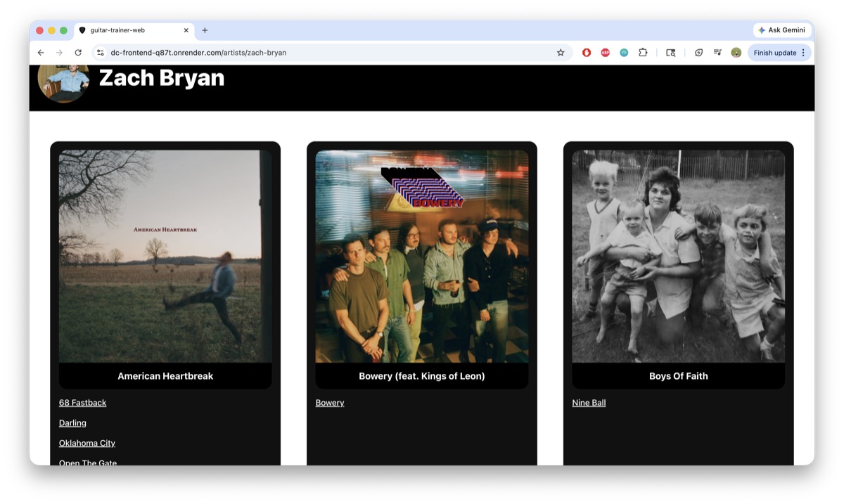The width and height of the screenshot is (844, 504).
Task: Open the ABP Adblock Plus extension
Action: (x=605, y=53)
